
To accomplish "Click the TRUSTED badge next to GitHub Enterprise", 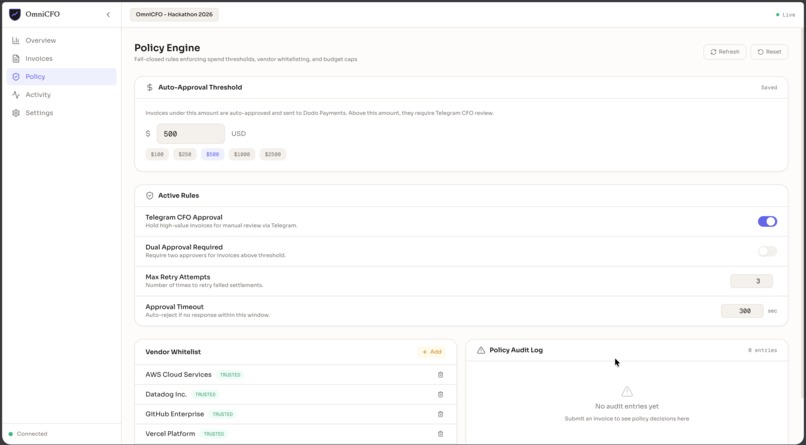I will (223, 414).
